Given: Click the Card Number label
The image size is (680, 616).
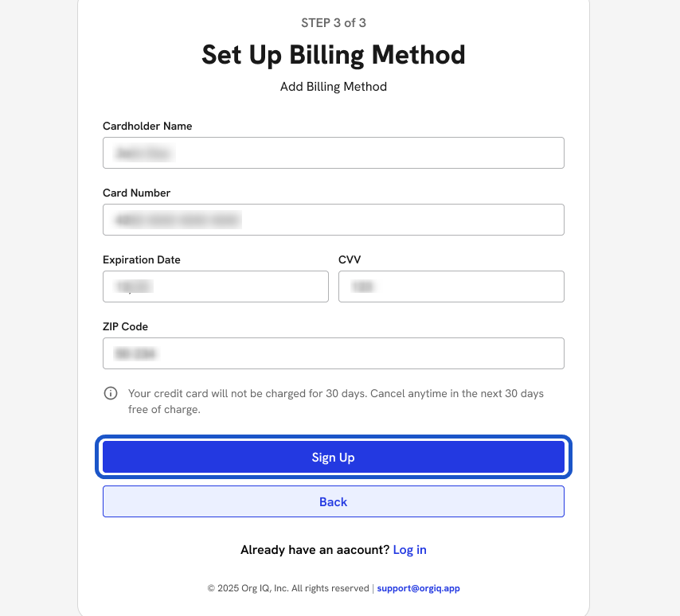Looking at the screenshot, I should (136, 193).
